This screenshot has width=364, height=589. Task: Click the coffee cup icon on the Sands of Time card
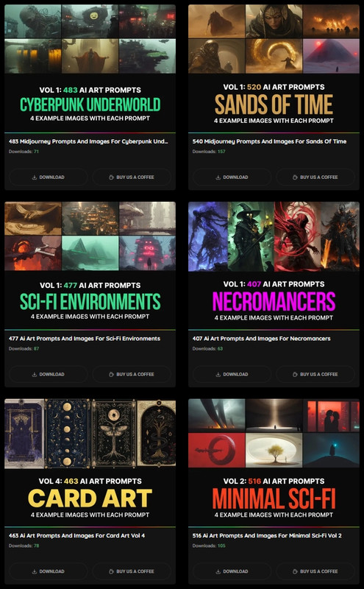tap(295, 177)
